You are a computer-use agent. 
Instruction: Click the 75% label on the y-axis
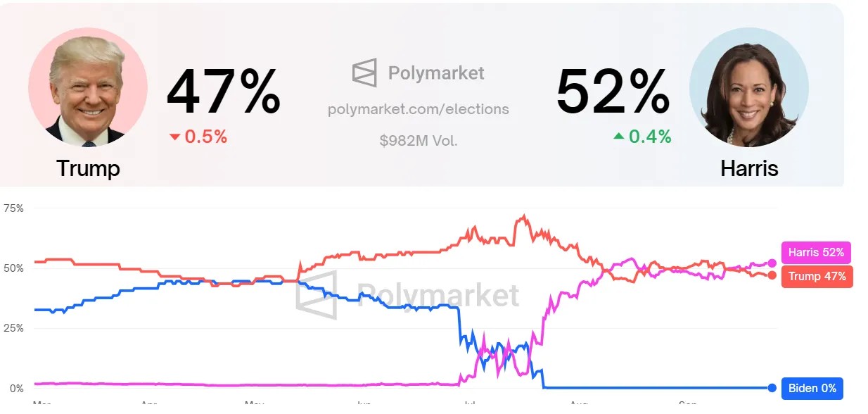point(14,208)
